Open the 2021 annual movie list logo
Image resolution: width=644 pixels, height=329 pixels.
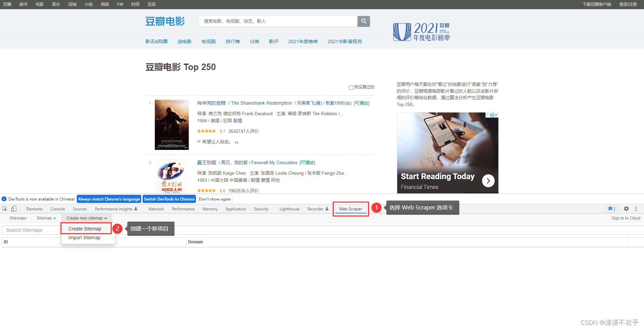point(421,32)
